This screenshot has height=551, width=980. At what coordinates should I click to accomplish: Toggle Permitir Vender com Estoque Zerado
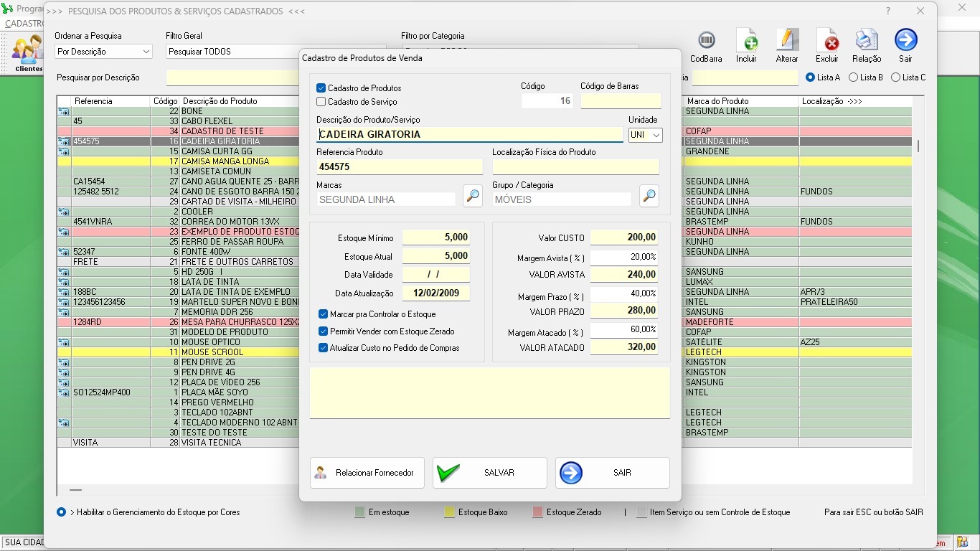point(324,331)
